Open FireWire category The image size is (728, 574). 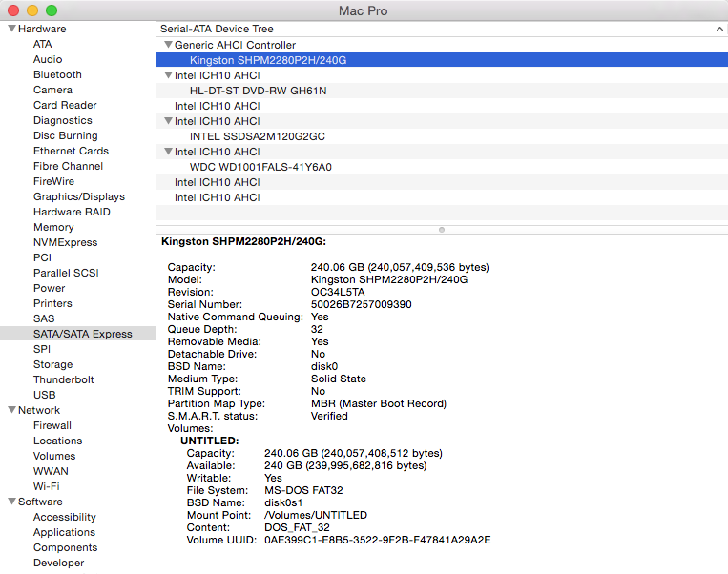[x=53, y=181]
